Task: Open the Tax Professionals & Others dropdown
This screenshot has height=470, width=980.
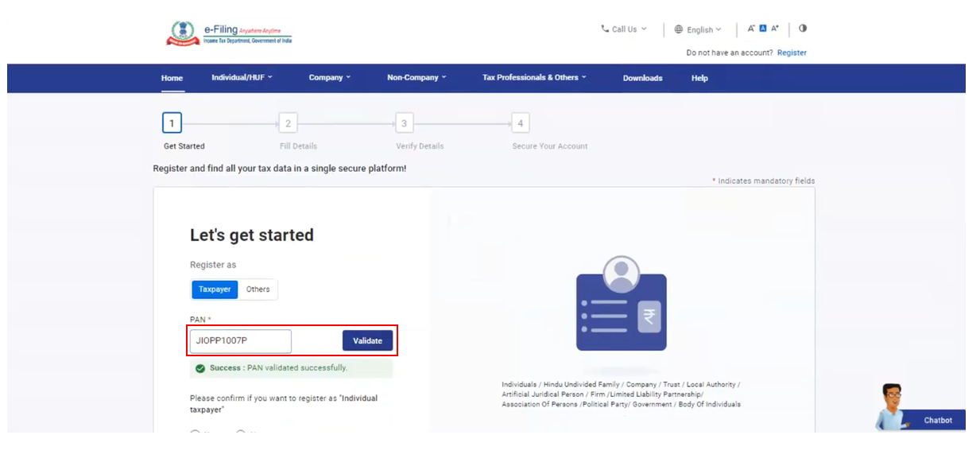Action: [x=534, y=78]
